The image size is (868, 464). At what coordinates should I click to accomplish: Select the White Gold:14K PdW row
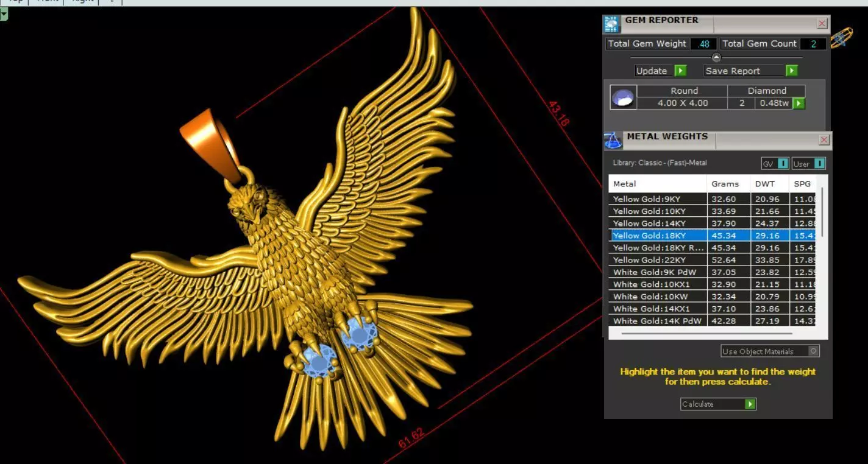pos(712,321)
